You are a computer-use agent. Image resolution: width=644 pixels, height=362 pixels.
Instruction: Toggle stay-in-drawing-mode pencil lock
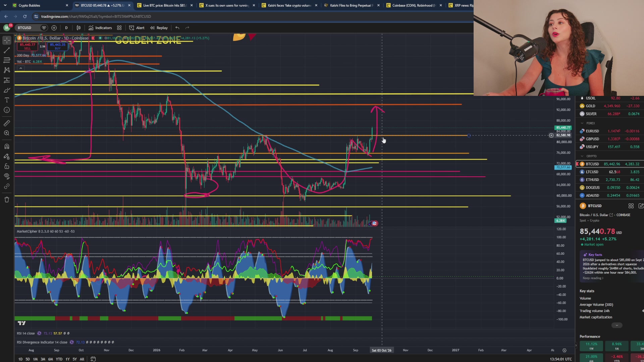point(7,157)
